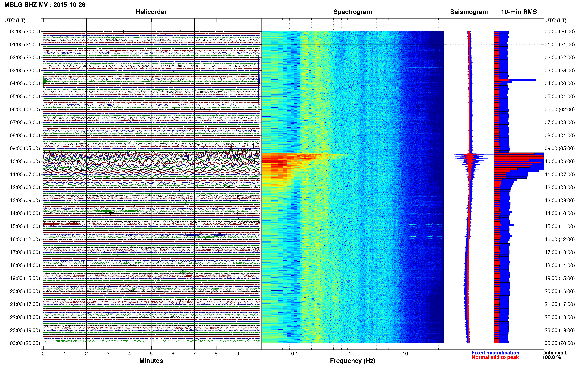Viewport: 588px width, 368px height.
Task: Click the 'Seismogram' panel heading
Action: [469, 12]
